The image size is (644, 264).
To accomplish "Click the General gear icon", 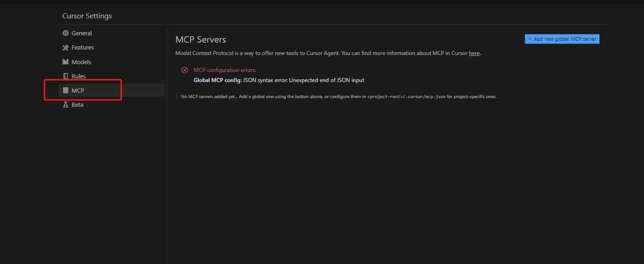I will tap(65, 33).
